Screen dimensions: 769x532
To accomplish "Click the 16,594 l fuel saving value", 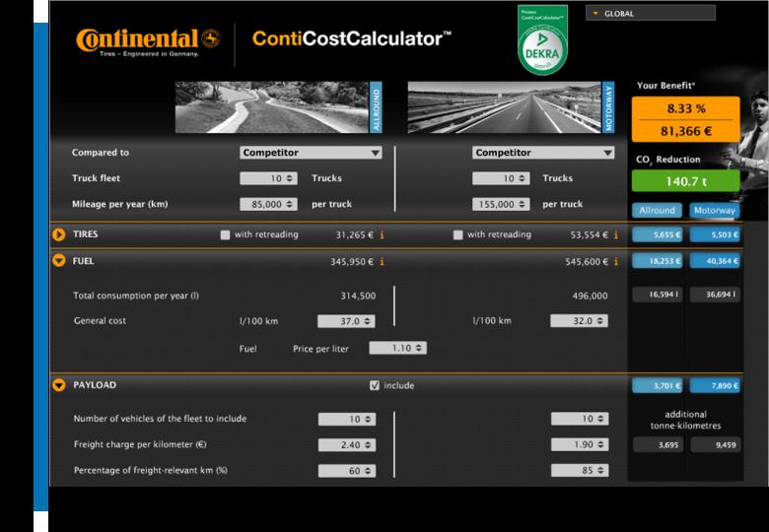I will (658, 295).
